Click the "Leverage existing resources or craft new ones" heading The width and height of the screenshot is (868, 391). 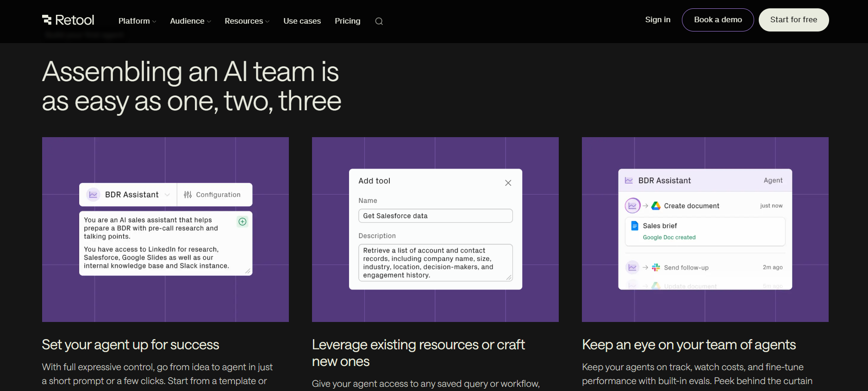(x=418, y=353)
